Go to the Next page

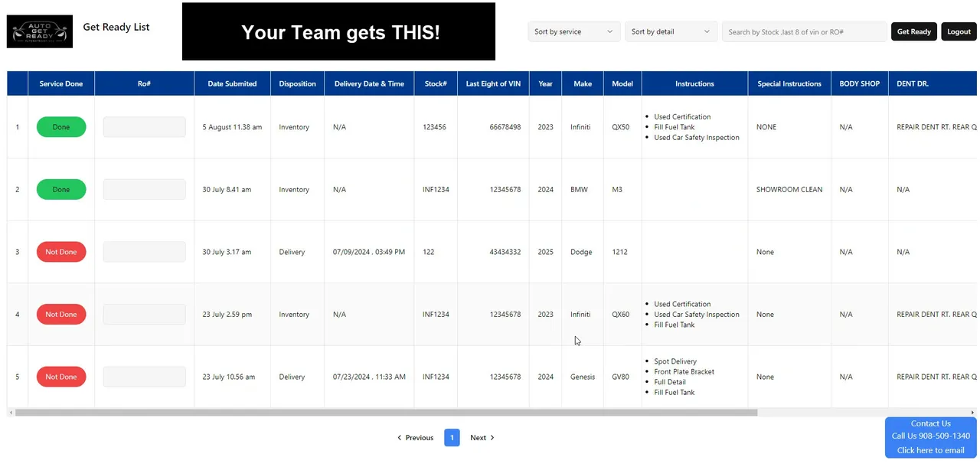coord(482,438)
